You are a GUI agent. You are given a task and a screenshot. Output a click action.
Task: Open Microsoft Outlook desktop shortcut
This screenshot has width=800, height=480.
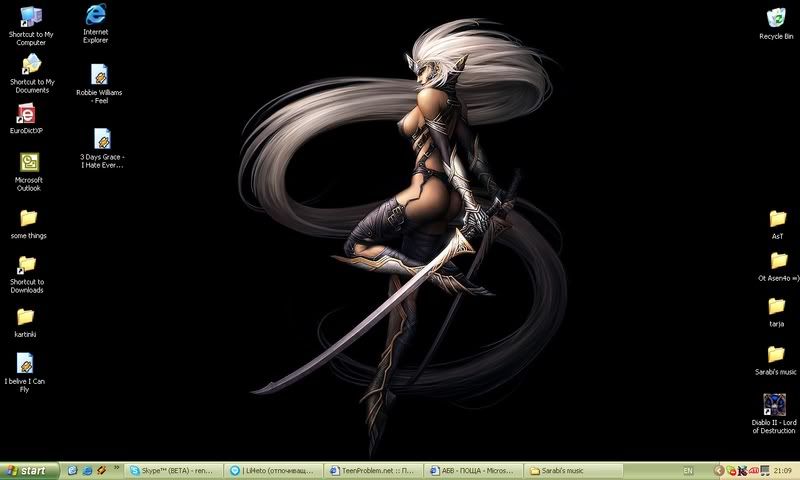tap(28, 163)
